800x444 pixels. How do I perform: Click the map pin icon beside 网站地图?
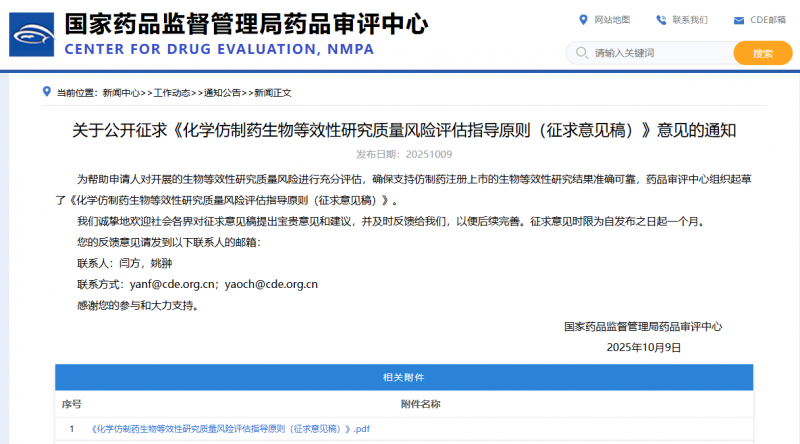pos(584,20)
